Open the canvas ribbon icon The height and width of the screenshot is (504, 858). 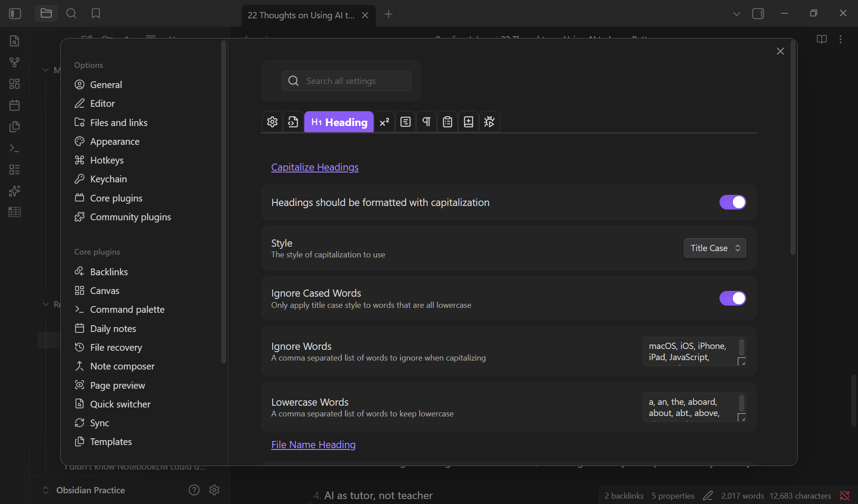tap(15, 84)
